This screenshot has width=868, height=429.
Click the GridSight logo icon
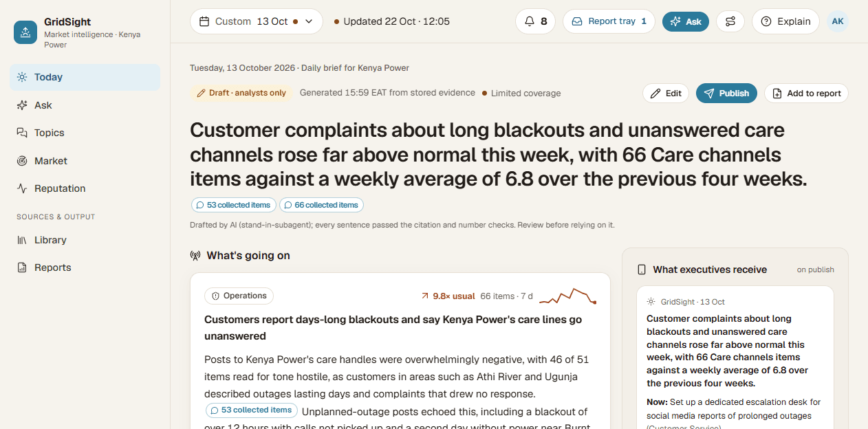(25, 32)
